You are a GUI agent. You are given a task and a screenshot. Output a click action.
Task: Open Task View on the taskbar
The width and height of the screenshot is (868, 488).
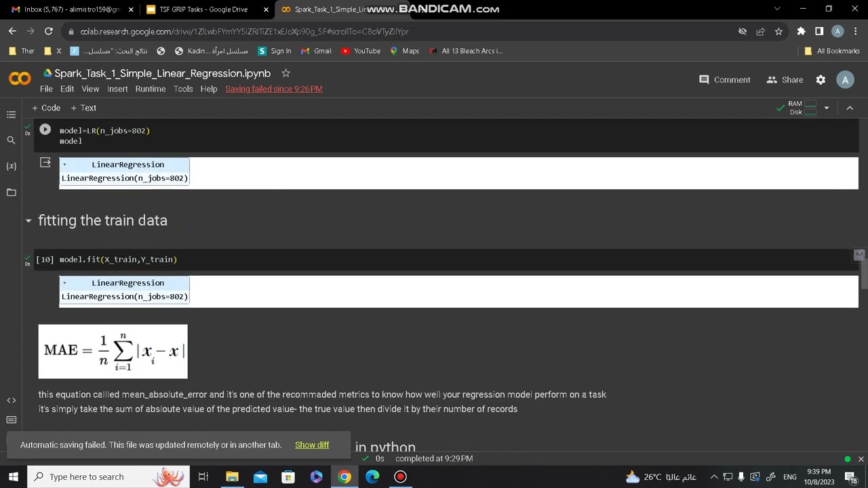[x=203, y=476]
